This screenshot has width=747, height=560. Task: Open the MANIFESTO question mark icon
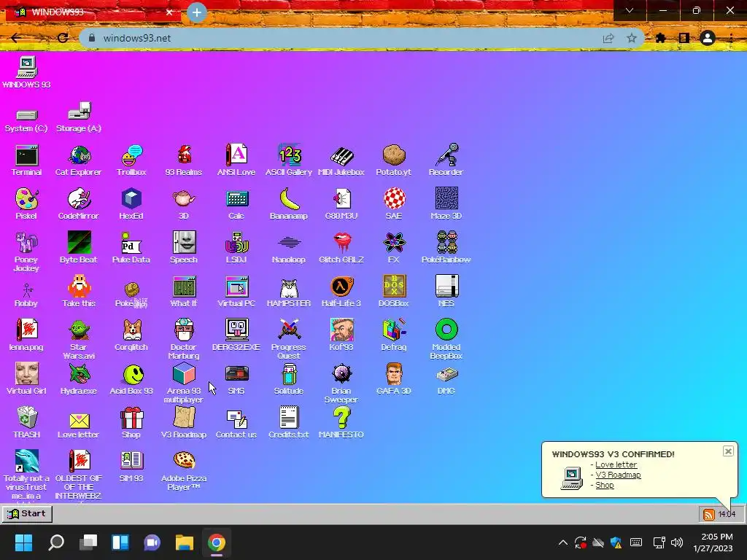point(341,423)
